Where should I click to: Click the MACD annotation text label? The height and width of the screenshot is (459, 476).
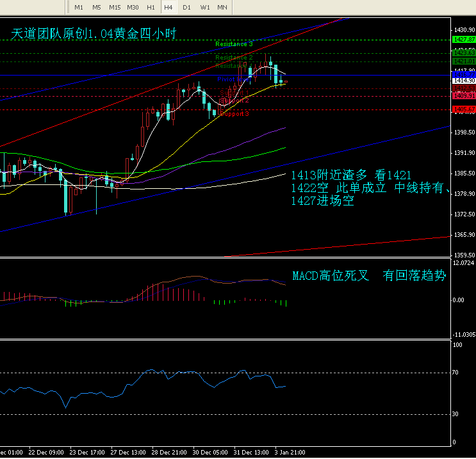pyautogui.click(x=369, y=276)
